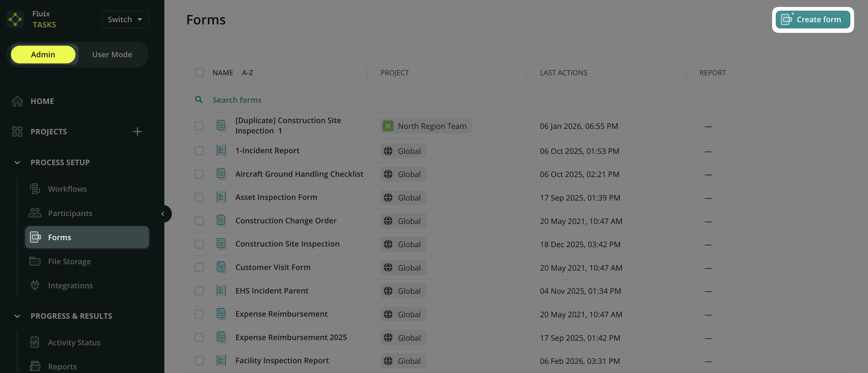868x373 pixels.
Task: Switch to User Mode
Action: [x=112, y=55]
